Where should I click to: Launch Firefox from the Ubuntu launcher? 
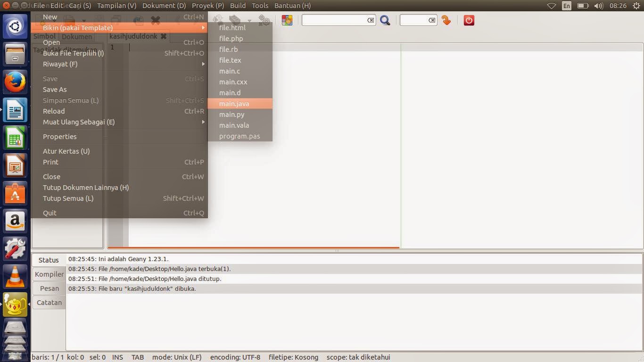coord(15,82)
